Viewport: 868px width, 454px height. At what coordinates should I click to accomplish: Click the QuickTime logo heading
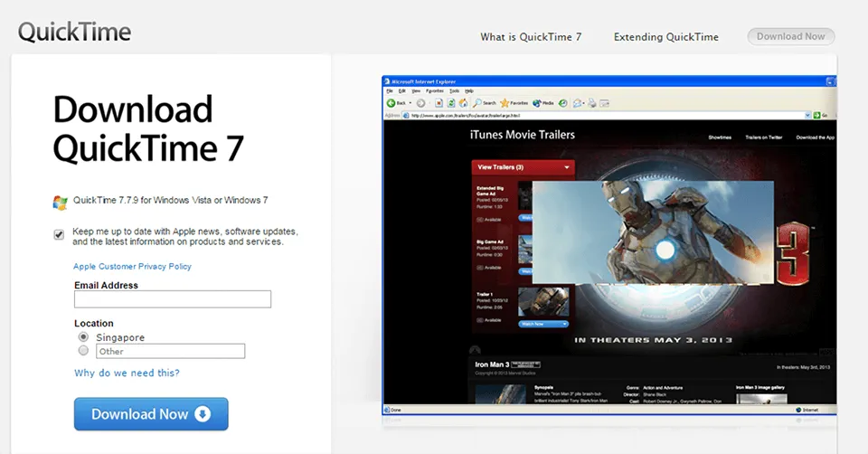75,33
